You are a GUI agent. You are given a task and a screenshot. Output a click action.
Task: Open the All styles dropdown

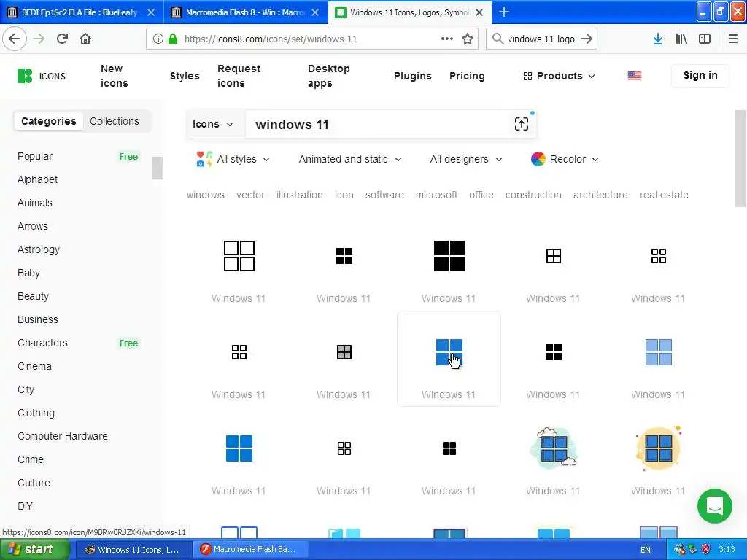pyautogui.click(x=233, y=159)
